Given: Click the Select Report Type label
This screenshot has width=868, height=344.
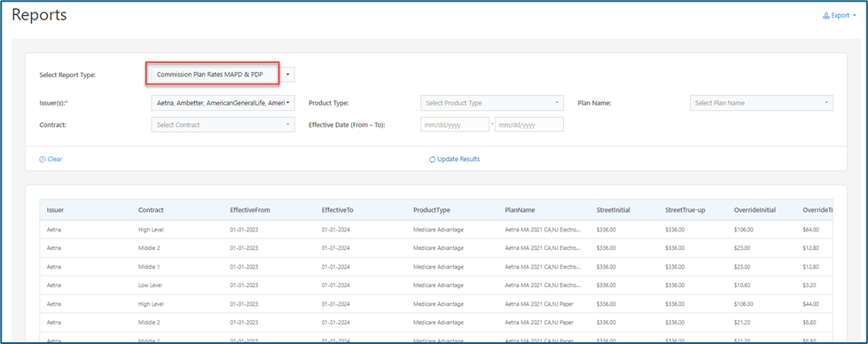Looking at the screenshot, I should coord(67,74).
